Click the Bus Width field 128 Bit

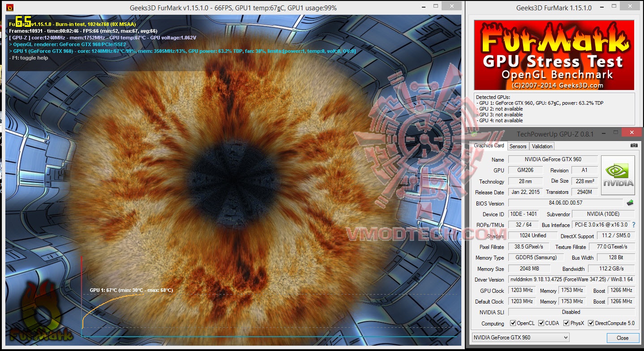coord(616,257)
